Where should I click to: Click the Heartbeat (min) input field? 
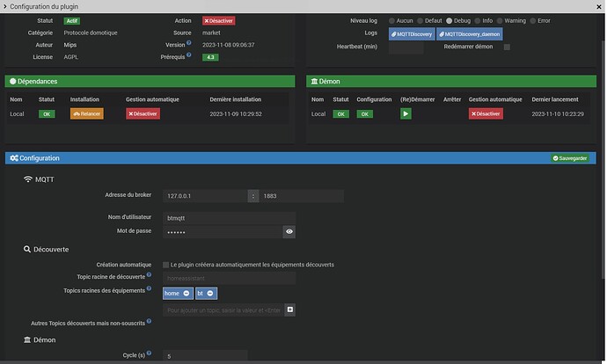tap(406, 47)
